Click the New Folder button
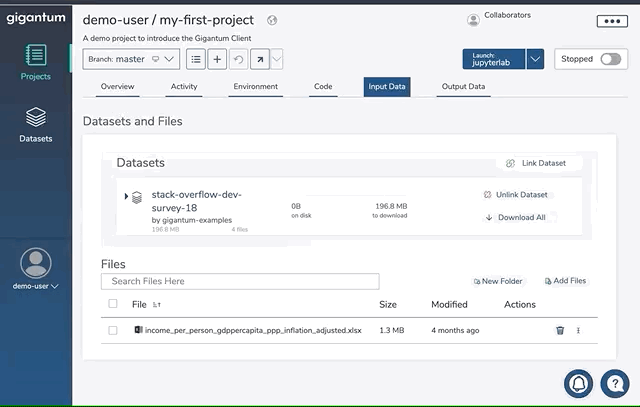 [498, 281]
